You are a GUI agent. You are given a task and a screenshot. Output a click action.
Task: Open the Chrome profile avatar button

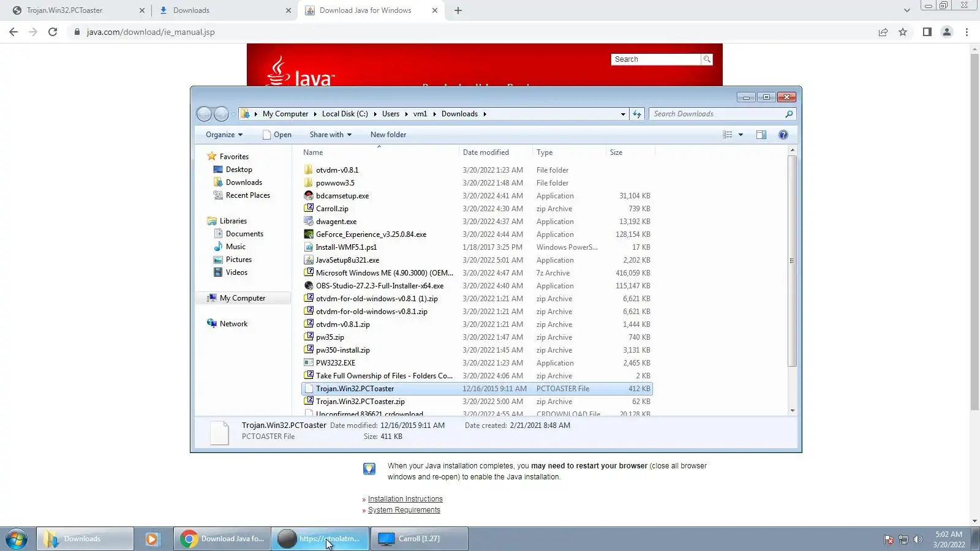coord(947,32)
